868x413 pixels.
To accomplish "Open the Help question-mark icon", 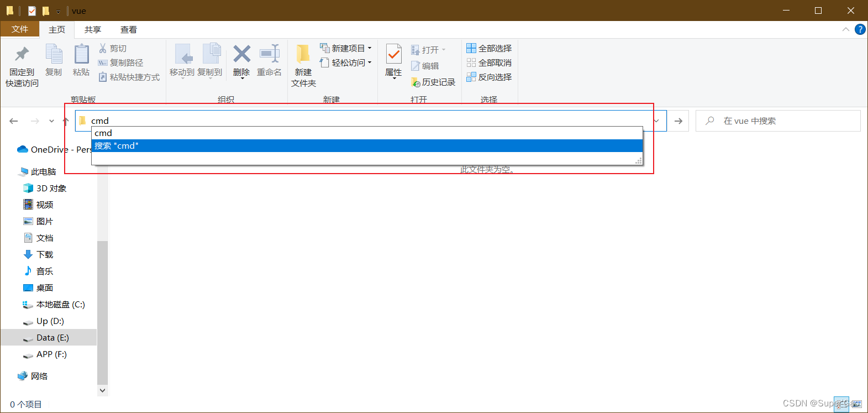I will (x=860, y=29).
